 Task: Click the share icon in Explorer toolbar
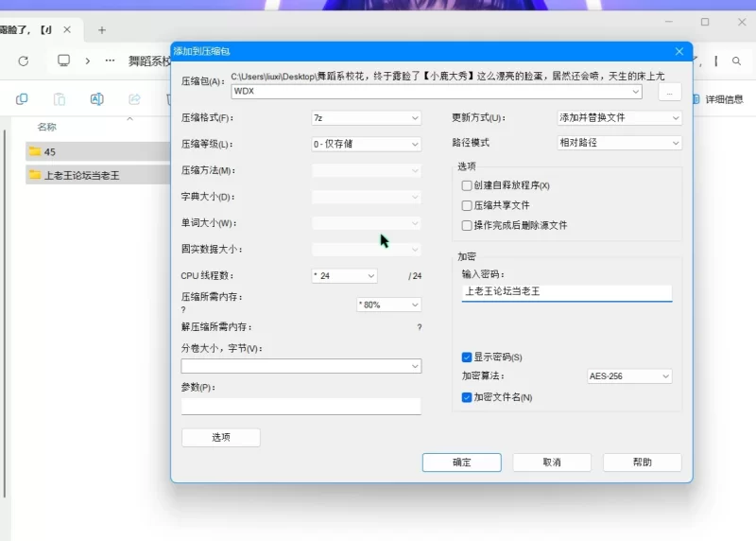click(x=134, y=99)
